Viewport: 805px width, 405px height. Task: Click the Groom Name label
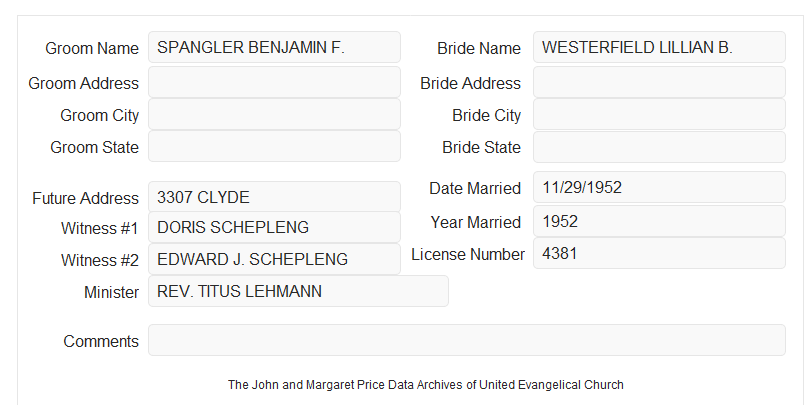point(92,48)
